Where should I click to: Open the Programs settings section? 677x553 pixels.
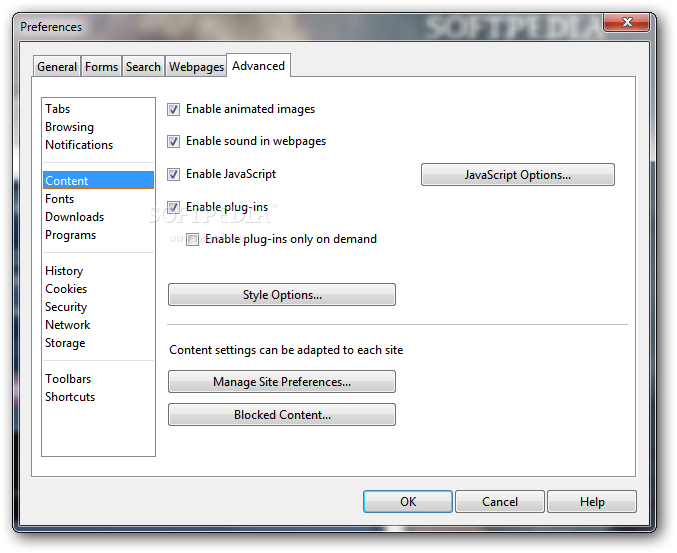click(98, 235)
